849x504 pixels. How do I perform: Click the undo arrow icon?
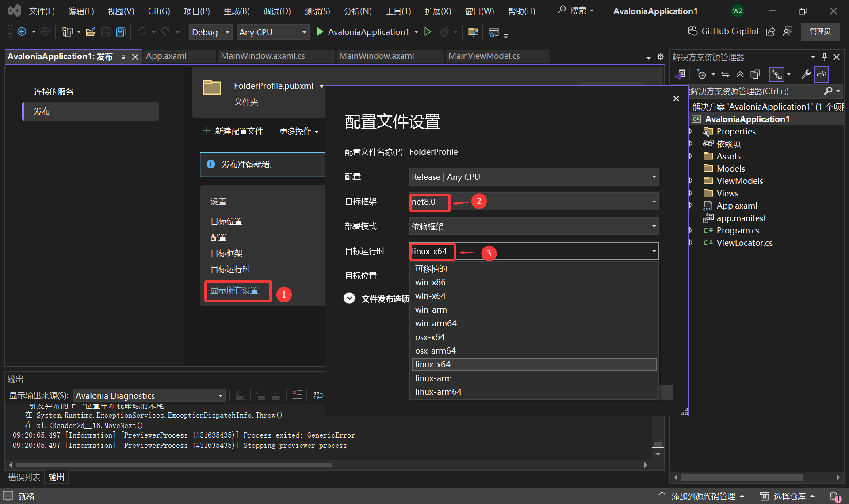[141, 32]
